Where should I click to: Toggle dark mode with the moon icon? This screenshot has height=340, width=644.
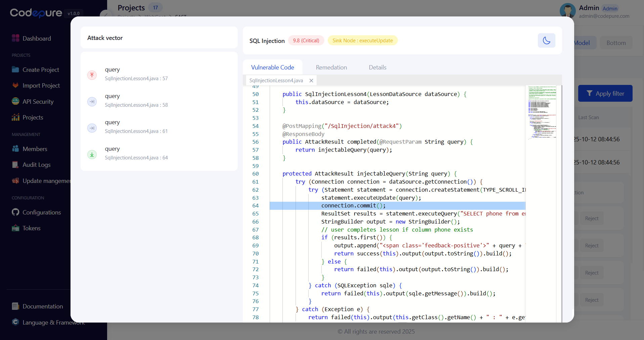(546, 41)
